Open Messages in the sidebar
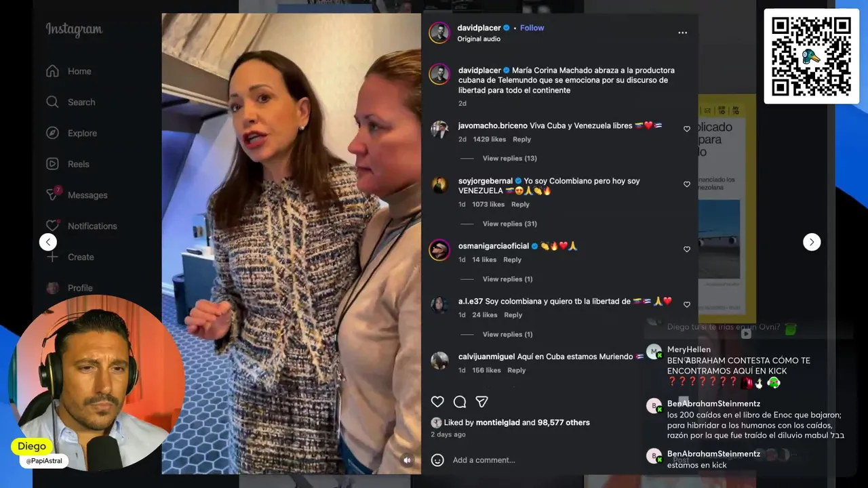Image resolution: width=868 pixels, height=488 pixels. [x=87, y=195]
